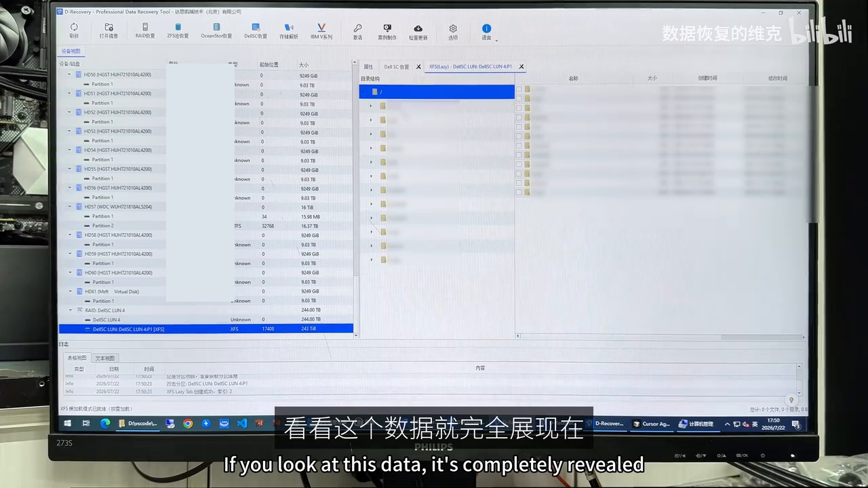Click the 激活 activation key icon
Screen dimensions: 868x488
tap(357, 31)
